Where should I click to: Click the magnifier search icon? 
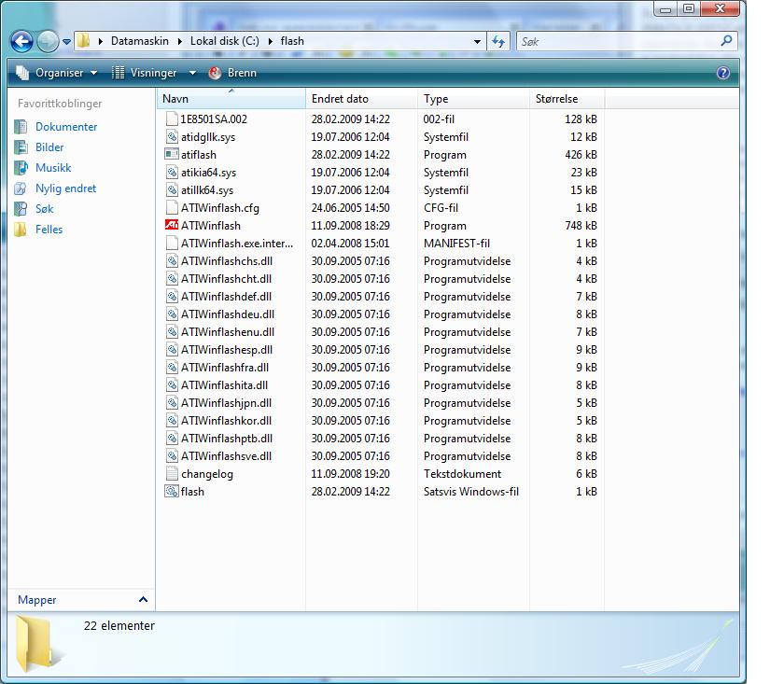click(726, 41)
